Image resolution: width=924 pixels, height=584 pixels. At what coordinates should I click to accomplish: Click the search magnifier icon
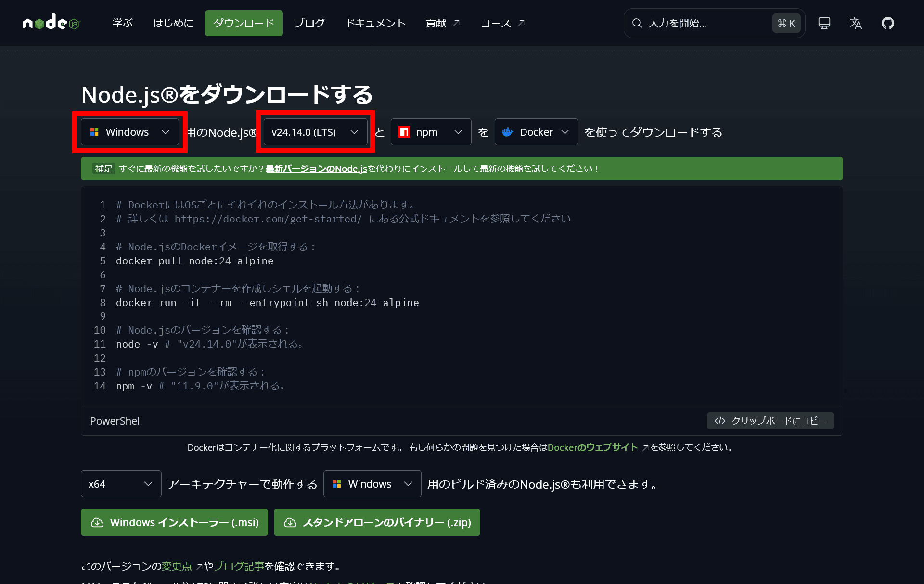(x=637, y=23)
